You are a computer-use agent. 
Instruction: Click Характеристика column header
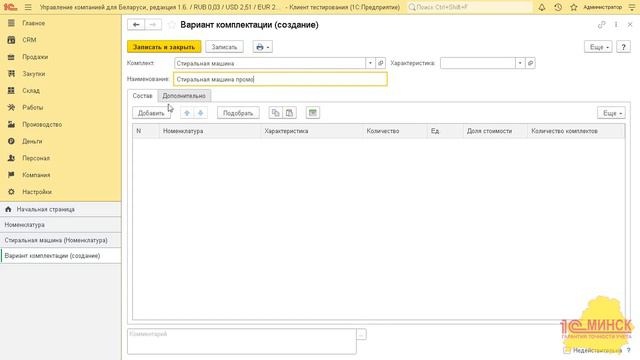coord(311,131)
